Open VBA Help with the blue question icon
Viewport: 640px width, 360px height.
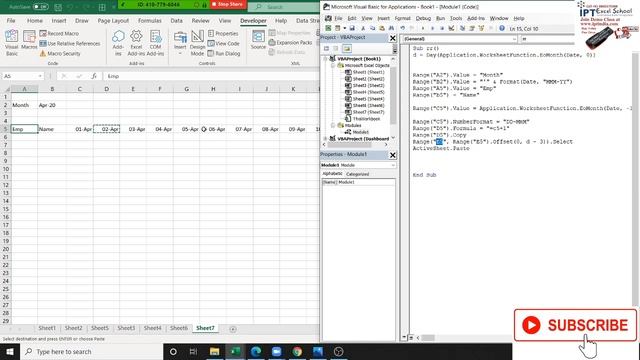[x=502, y=28]
